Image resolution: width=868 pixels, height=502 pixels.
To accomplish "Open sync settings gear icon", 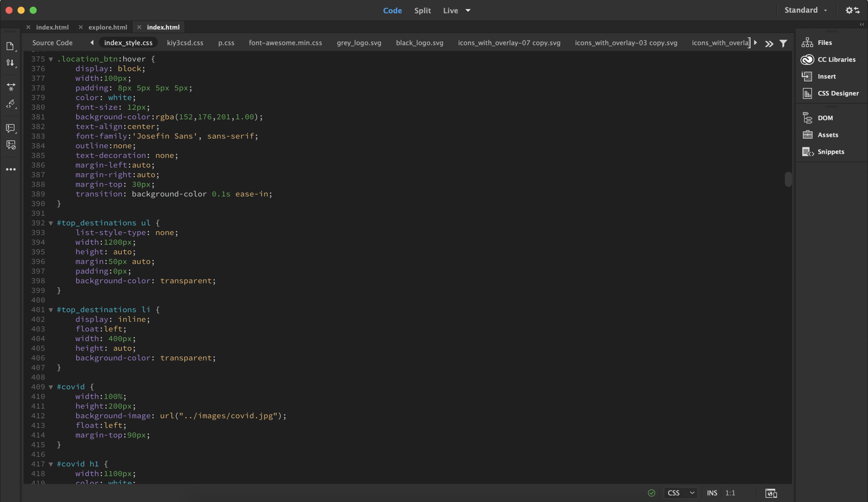I will click(x=852, y=10).
